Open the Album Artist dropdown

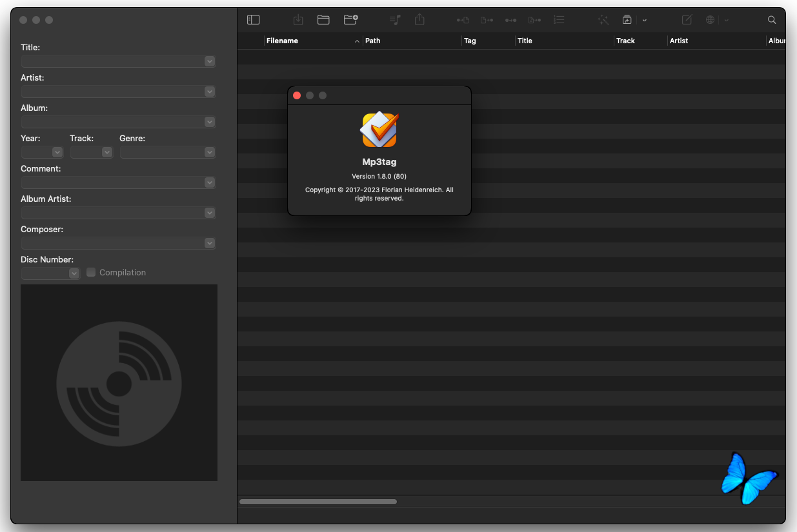tap(209, 213)
